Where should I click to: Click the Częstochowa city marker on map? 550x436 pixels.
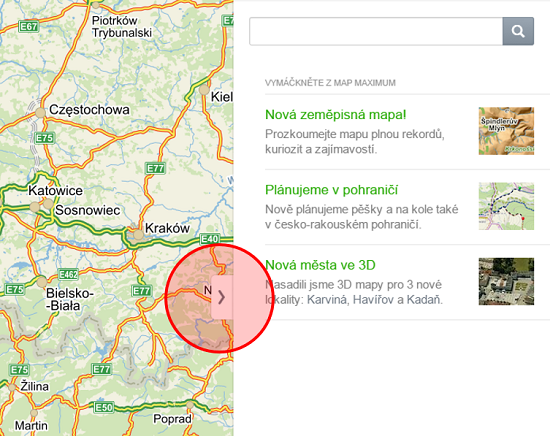tap(40, 113)
